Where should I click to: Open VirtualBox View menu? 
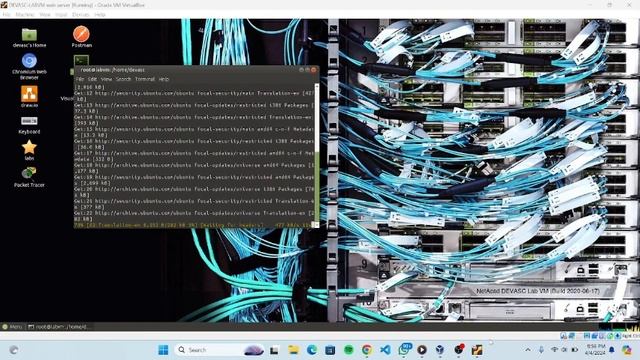(x=45, y=14)
